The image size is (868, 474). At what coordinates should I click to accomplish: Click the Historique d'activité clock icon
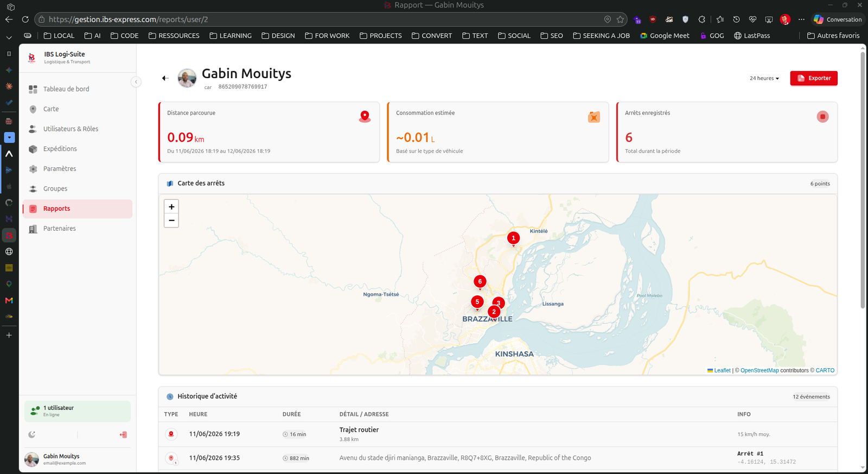170,397
